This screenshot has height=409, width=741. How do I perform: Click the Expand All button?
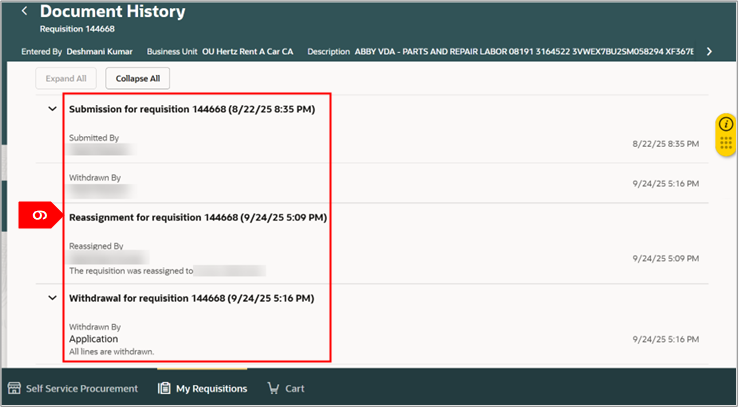(66, 78)
